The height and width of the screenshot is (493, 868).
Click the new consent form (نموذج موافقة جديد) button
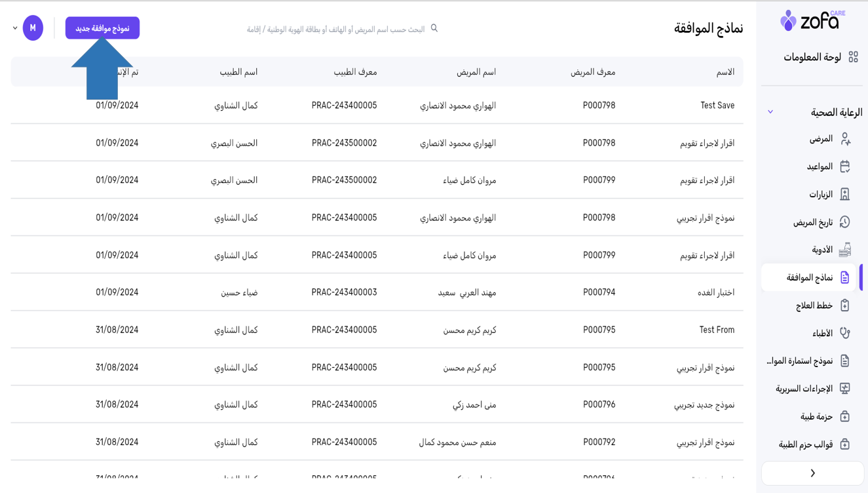tap(102, 28)
